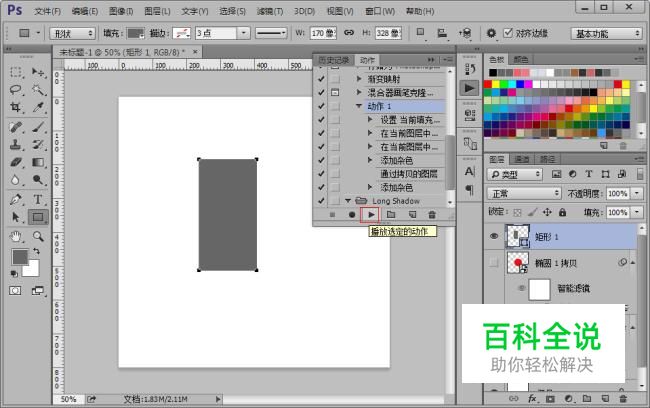Select the Horizontal Type tool
650x408 pixels.
[x=38, y=199]
